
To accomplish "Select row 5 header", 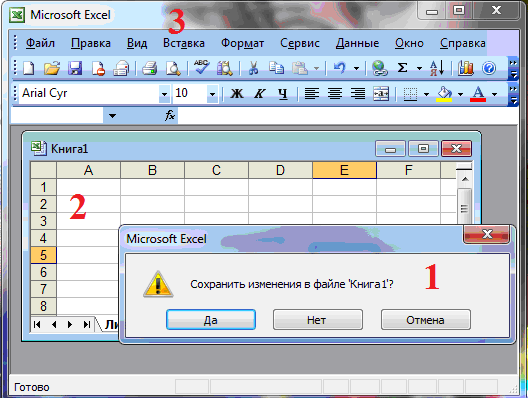I will 43,255.
